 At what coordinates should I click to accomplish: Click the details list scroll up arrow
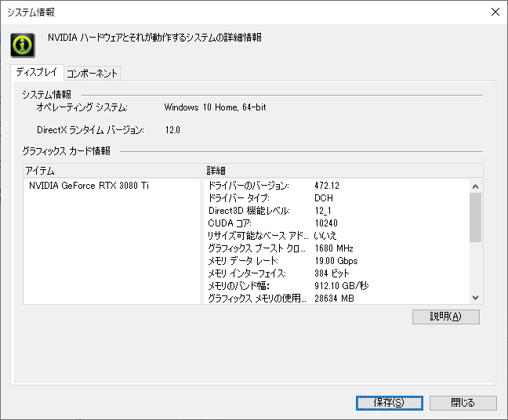click(475, 186)
